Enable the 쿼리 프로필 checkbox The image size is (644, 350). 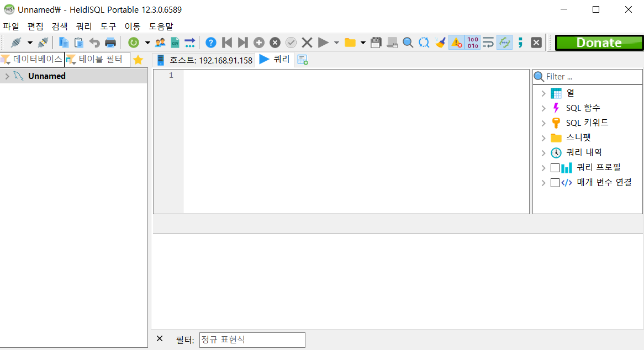tap(555, 168)
